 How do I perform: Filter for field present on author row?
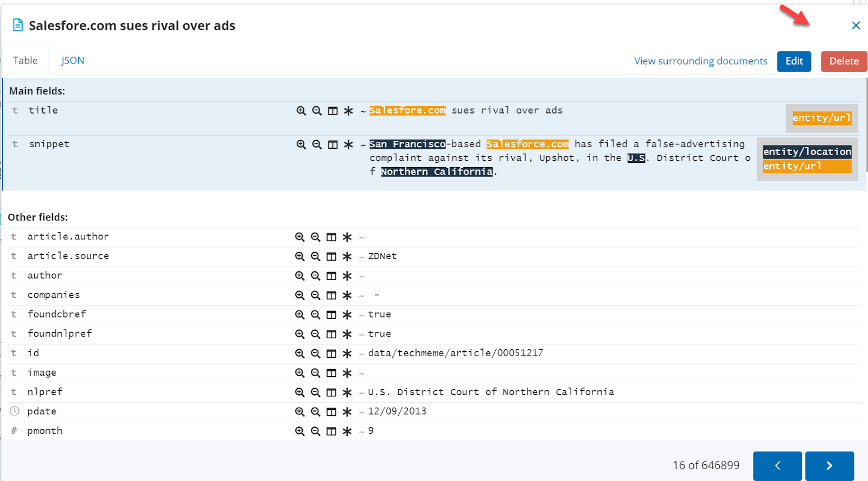pyautogui.click(x=347, y=276)
